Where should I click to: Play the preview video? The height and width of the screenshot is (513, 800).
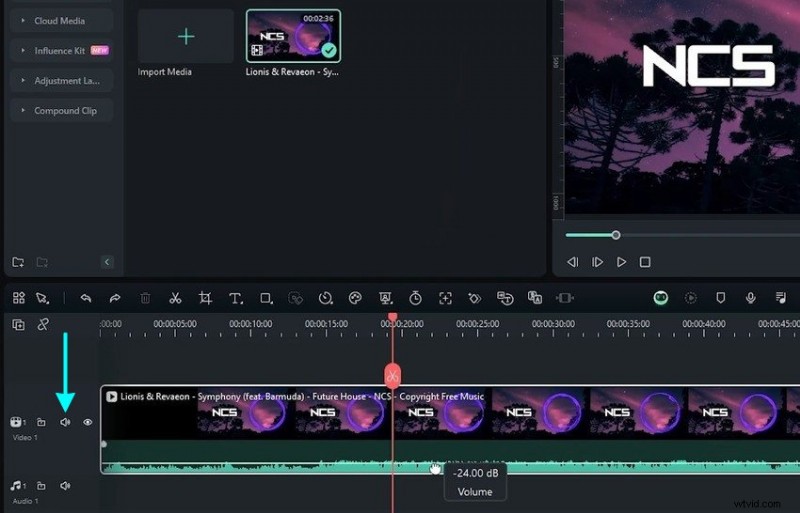[621, 262]
